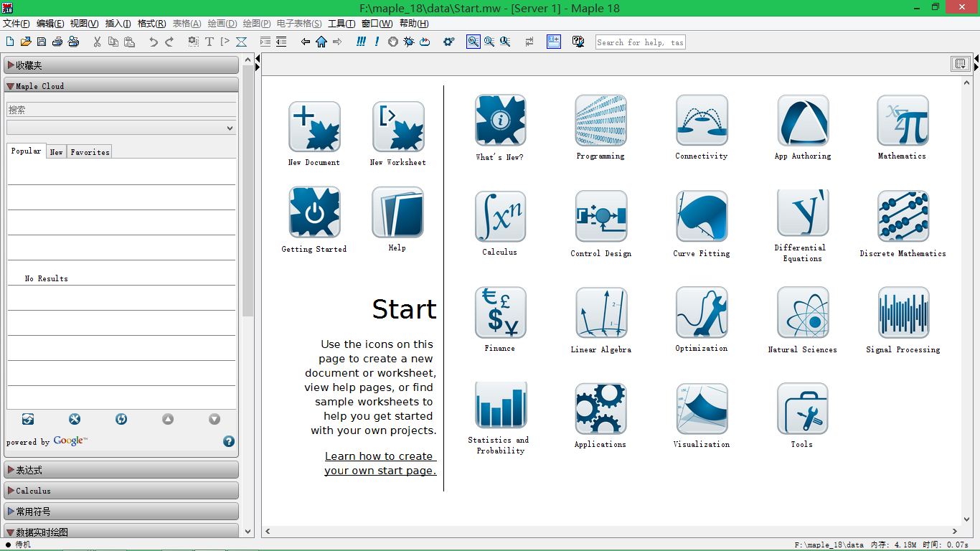Open the Tools toolbox icon
980x551 pixels.
803,408
